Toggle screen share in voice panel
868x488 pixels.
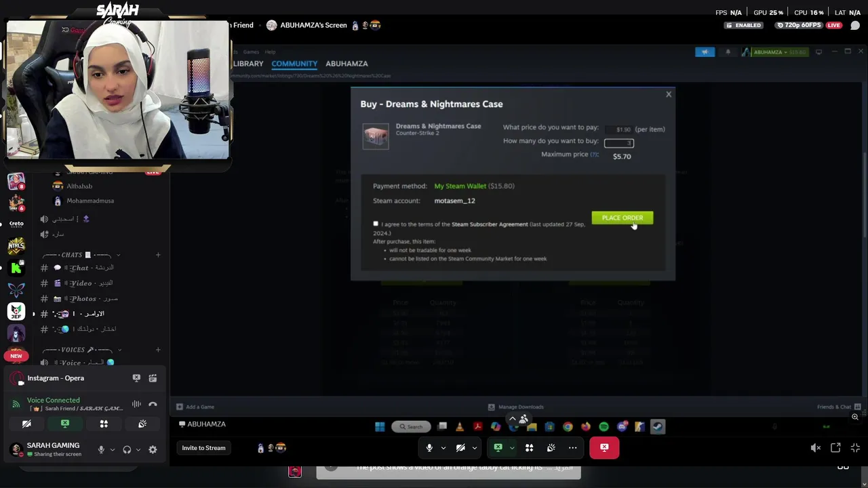(x=65, y=424)
